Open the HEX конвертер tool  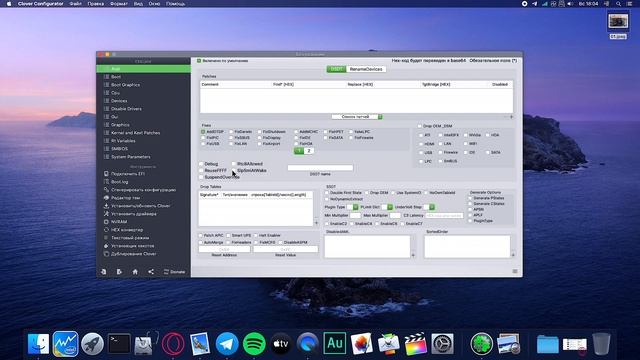[x=127, y=230]
